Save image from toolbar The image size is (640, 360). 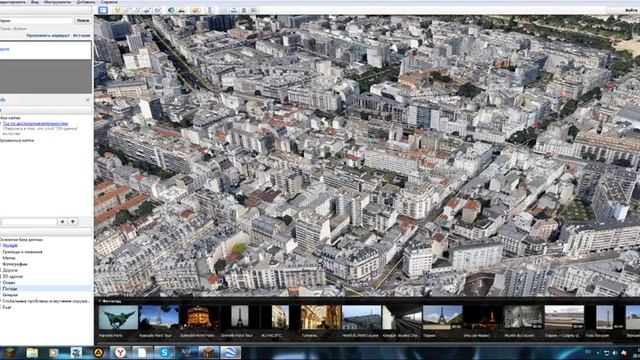pyautogui.click(x=244, y=10)
